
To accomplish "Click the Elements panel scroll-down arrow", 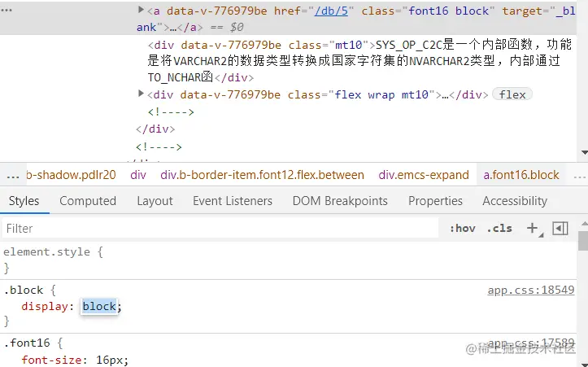I will point(584,152).
